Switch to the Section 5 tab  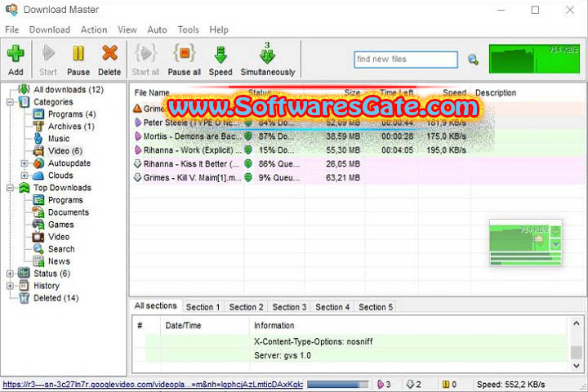pyautogui.click(x=376, y=307)
